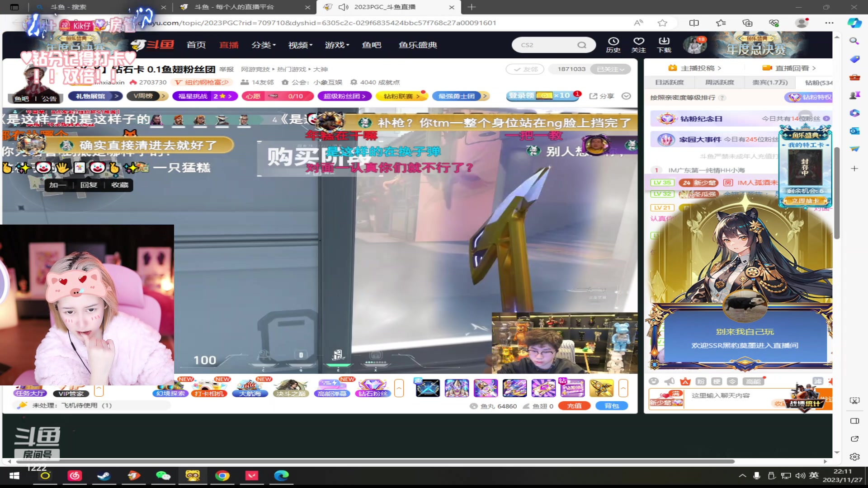This screenshot has height=488, width=868.
Task: Open Steam from the taskbar
Action: pyautogui.click(x=104, y=475)
